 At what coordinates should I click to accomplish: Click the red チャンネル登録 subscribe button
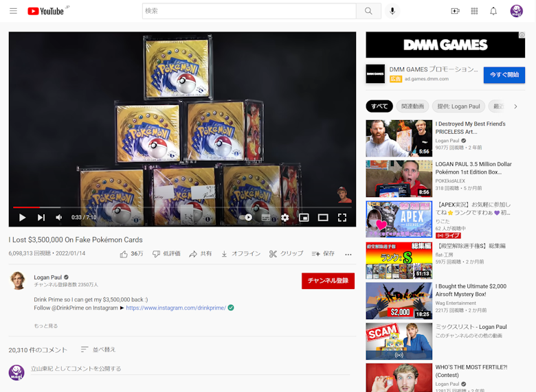coord(328,281)
